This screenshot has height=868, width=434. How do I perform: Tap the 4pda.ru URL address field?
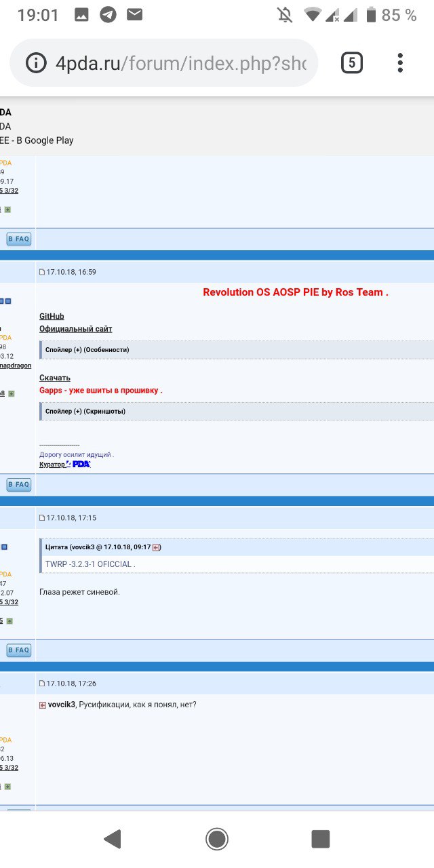(180, 63)
